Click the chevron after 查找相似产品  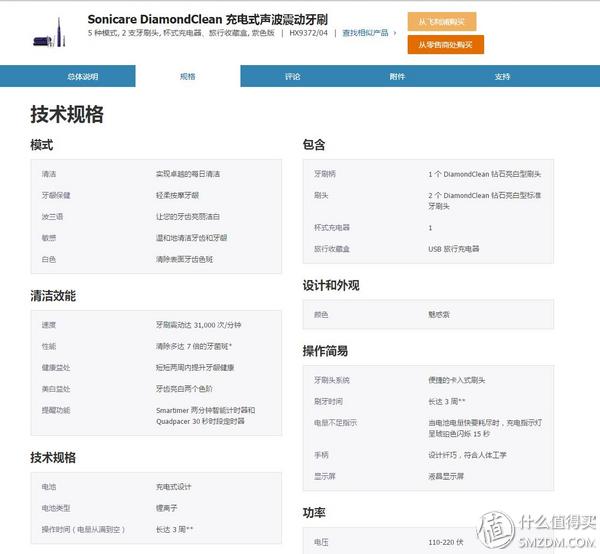point(395,33)
